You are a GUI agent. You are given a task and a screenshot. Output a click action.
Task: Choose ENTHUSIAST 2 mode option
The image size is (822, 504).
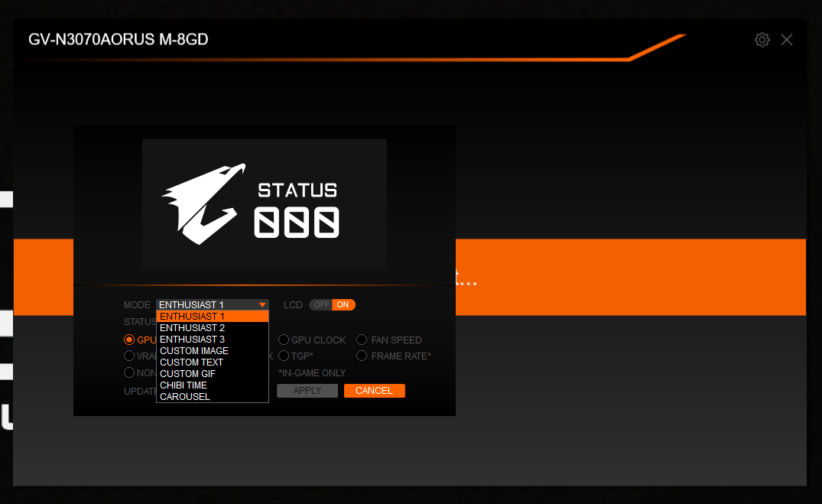click(x=213, y=328)
